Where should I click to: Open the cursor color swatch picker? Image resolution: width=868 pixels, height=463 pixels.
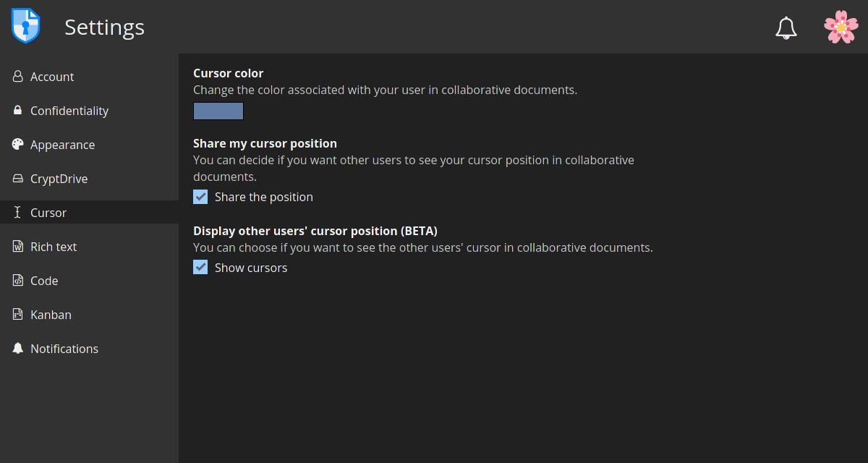218,111
